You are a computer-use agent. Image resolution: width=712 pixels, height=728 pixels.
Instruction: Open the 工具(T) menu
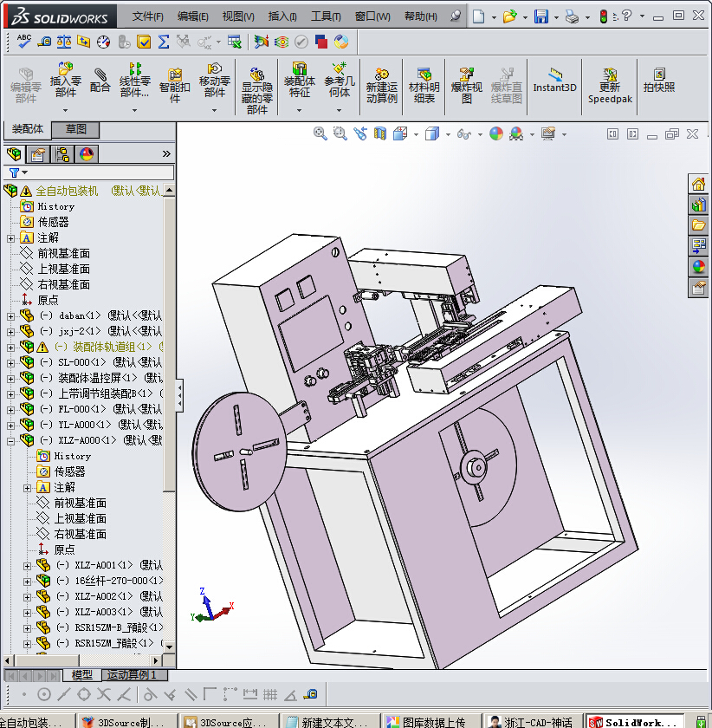326,16
